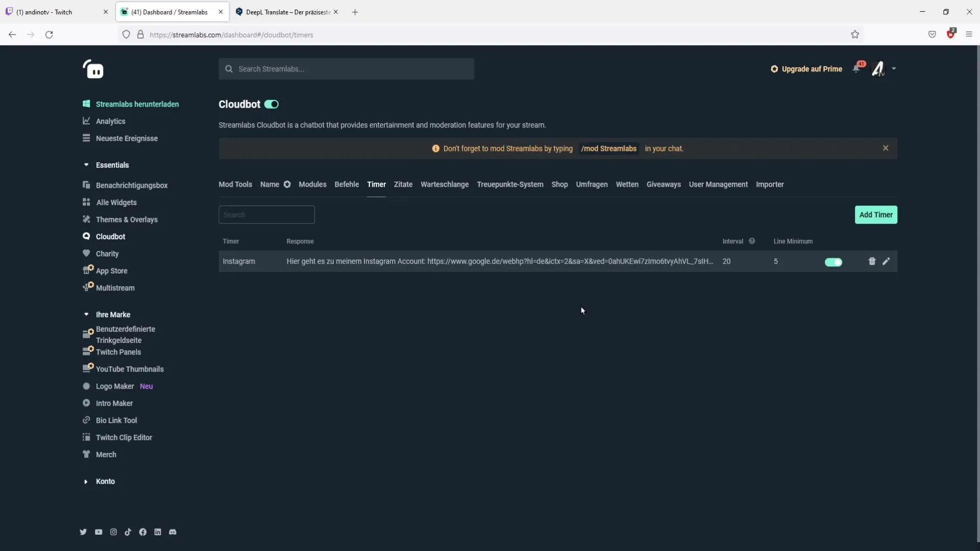Switch to the Zitate tab
The height and width of the screenshot is (551, 980).
403,185
